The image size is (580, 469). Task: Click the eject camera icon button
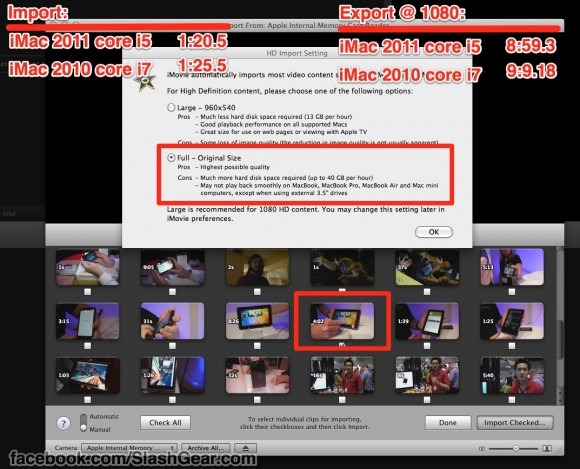pos(245,448)
